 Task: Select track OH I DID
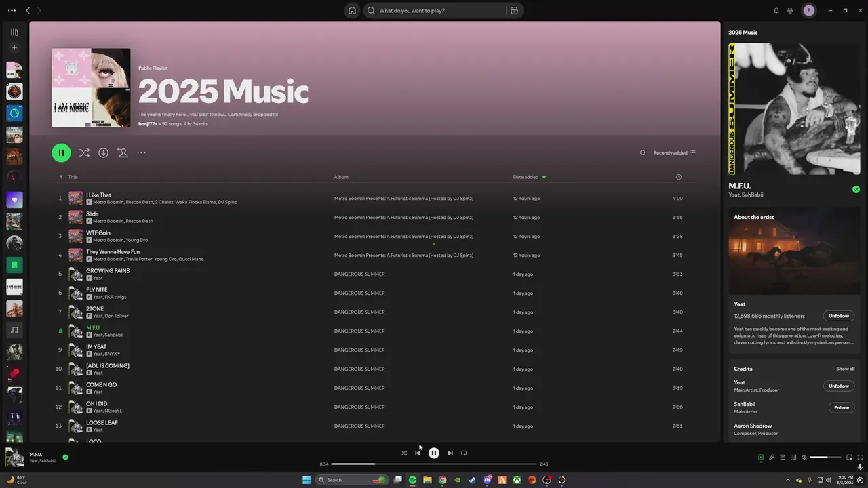tap(97, 404)
